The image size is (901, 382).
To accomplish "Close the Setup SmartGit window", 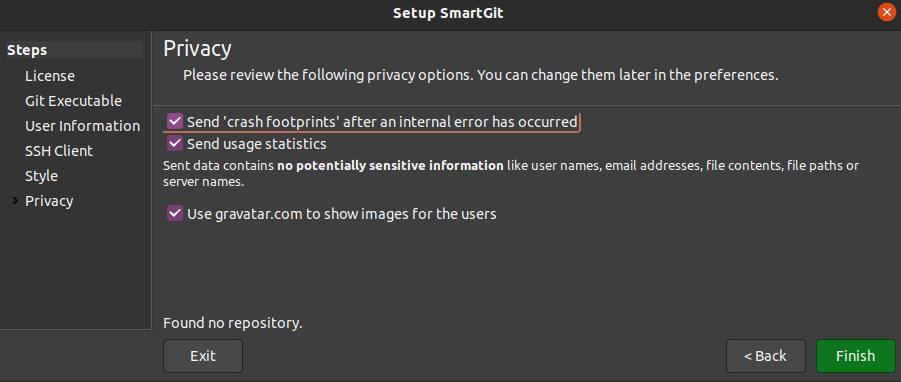I will pos(887,13).
